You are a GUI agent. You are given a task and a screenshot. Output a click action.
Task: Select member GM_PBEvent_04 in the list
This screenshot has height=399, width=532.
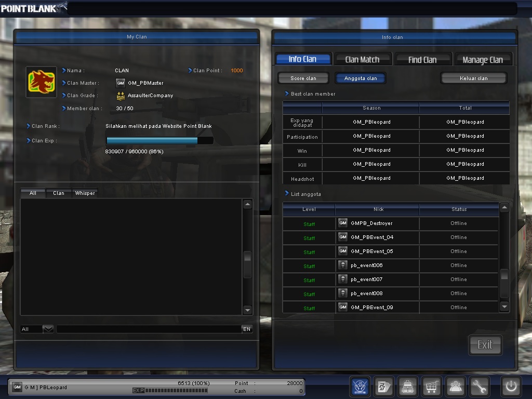pyautogui.click(x=391, y=237)
